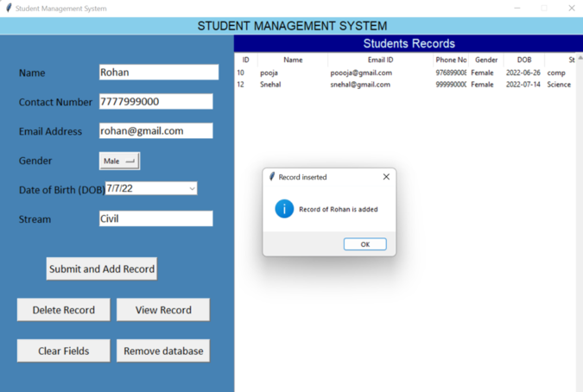Click the Name input field containing Rohan
Screen dimensions: 583x392
[159, 72]
